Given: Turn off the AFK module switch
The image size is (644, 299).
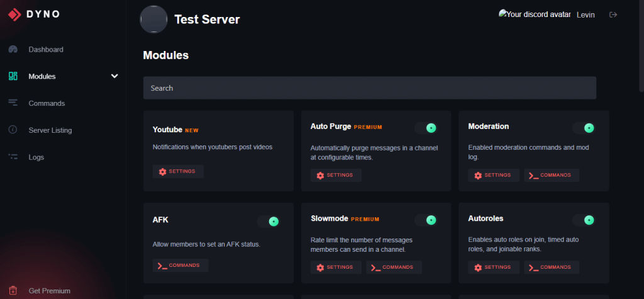Looking at the screenshot, I should tap(268, 222).
